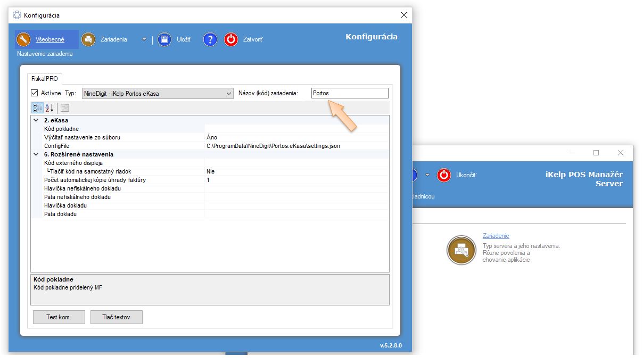Screen dimensions: 643x364
Task: Select the FiskalPRO tab
Action: [x=45, y=78]
